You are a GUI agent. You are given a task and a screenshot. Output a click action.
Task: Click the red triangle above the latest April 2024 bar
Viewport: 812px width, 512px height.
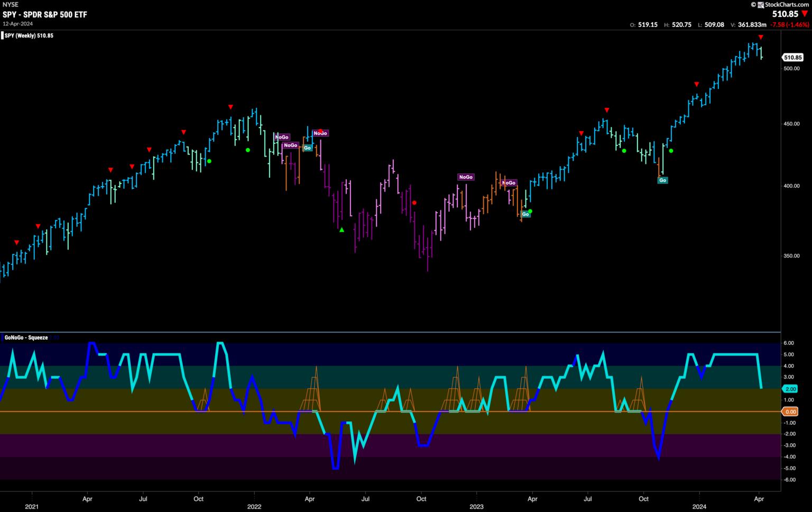point(761,37)
